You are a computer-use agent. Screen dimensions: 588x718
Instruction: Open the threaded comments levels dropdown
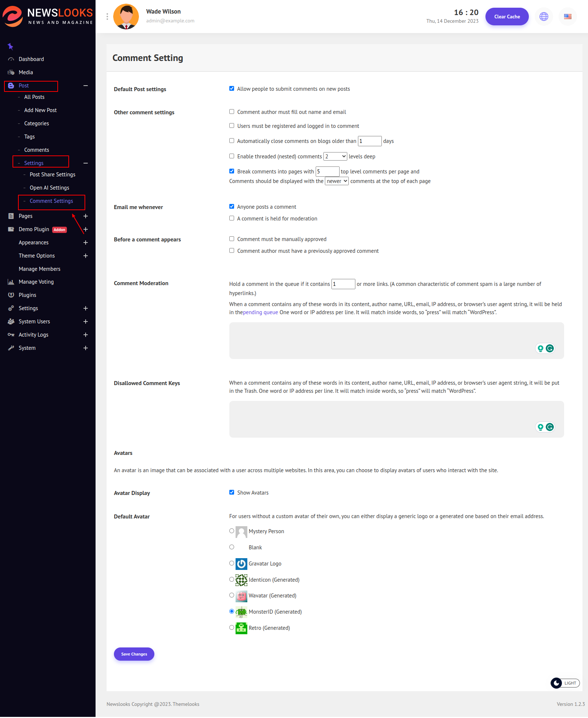click(335, 157)
